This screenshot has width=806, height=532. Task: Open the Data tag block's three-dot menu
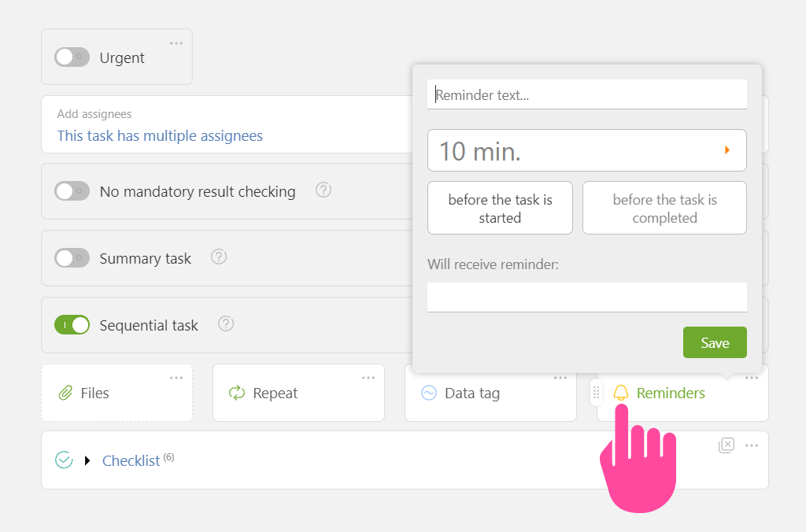pos(560,378)
